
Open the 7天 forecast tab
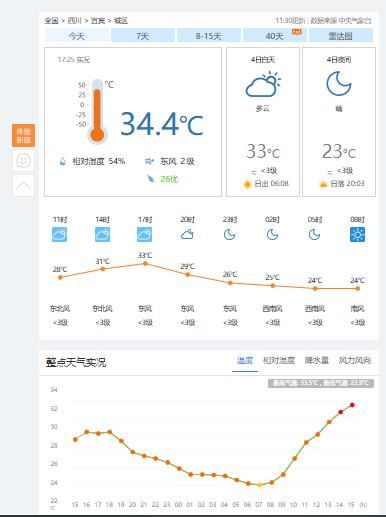143,36
